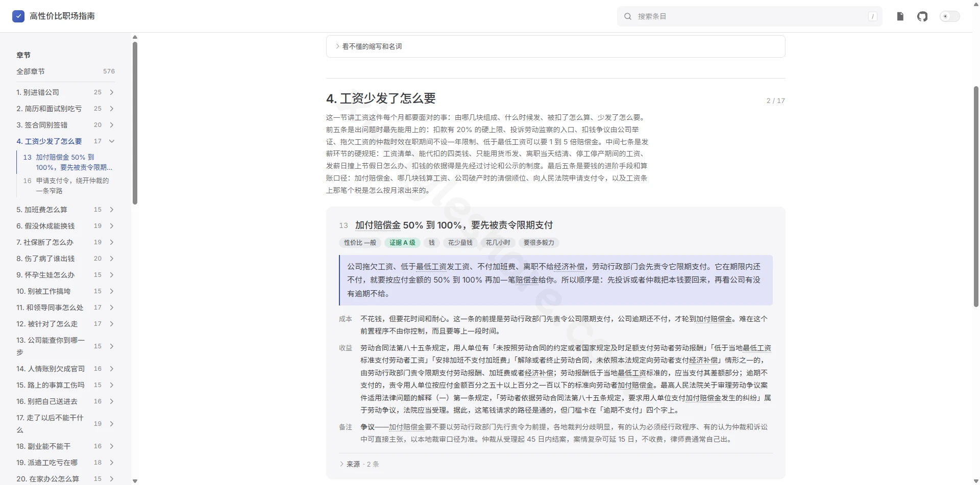Click the 花少量钱 tag
Screen dimensions: 980x485
(x=460, y=243)
